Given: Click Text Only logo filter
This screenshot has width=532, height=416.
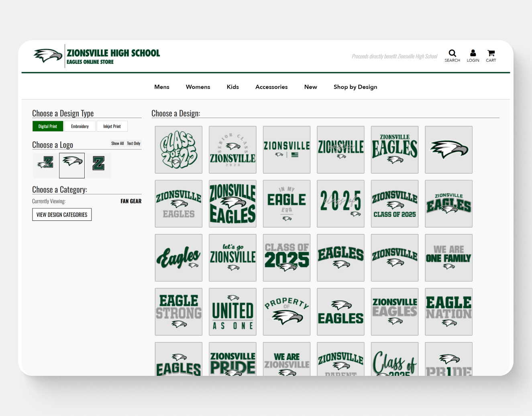Looking at the screenshot, I should 134,143.
